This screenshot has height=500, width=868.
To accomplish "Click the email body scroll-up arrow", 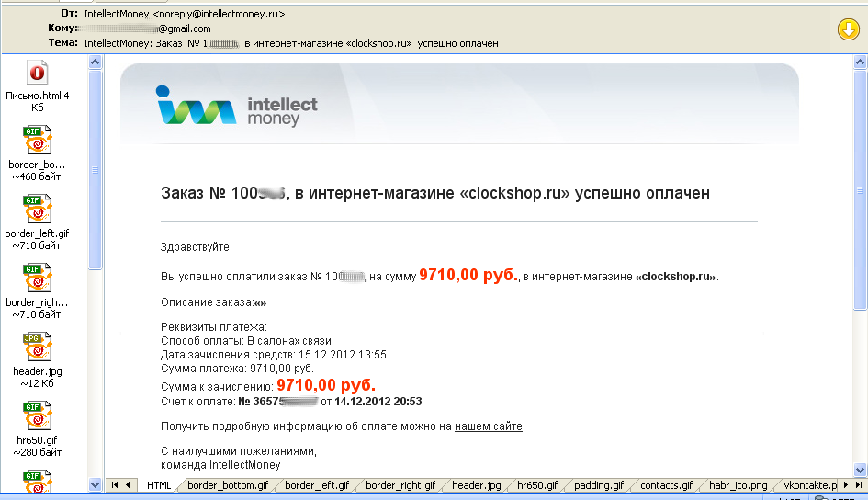I will 860,62.
